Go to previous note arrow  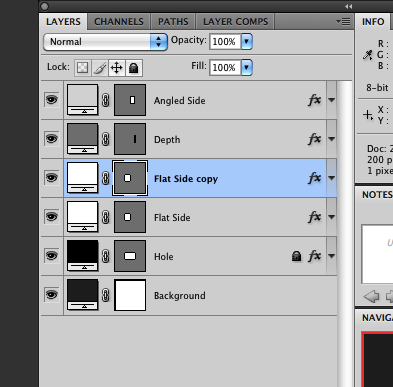click(371, 296)
